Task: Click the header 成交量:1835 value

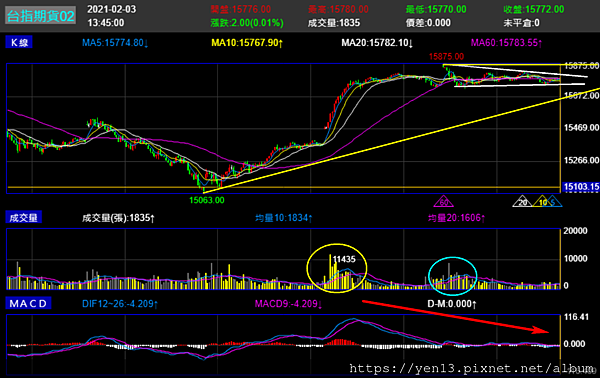Action: pos(334,23)
